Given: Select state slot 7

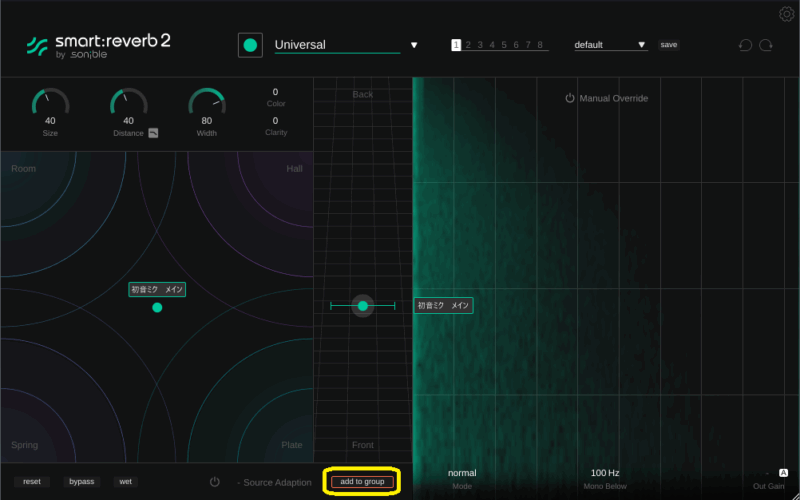Looking at the screenshot, I should coord(528,45).
